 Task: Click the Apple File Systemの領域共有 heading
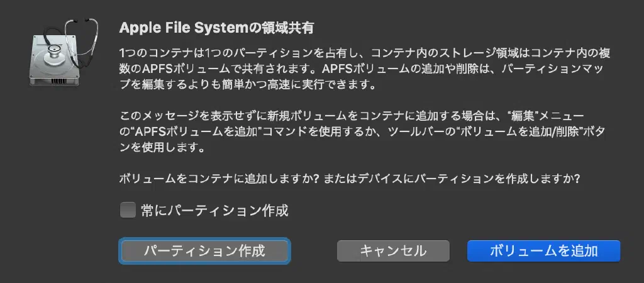point(216,28)
